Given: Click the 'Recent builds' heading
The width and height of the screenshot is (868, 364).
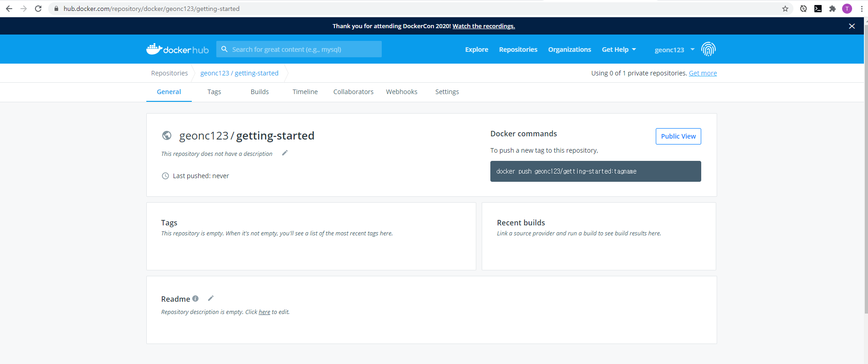Looking at the screenshot, I should coord(521,223).
